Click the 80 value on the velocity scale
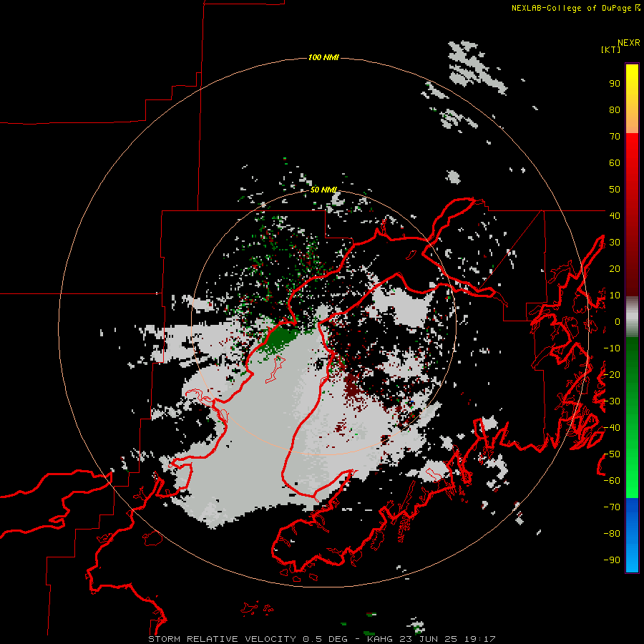 pyautogui.click(x=615, y=110)
